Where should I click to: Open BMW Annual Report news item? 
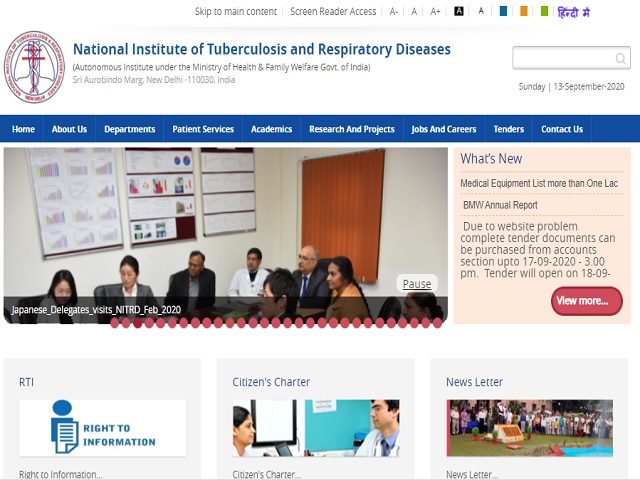click(500, 205)
